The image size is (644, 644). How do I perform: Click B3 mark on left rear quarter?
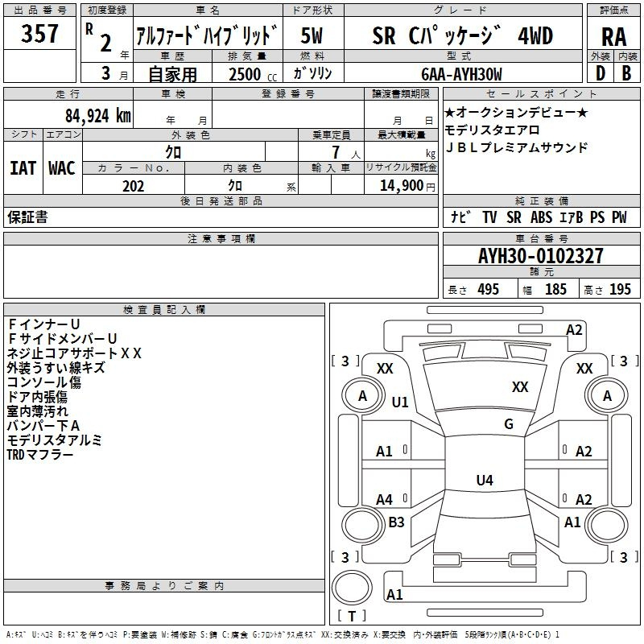(x=396, y=522)
